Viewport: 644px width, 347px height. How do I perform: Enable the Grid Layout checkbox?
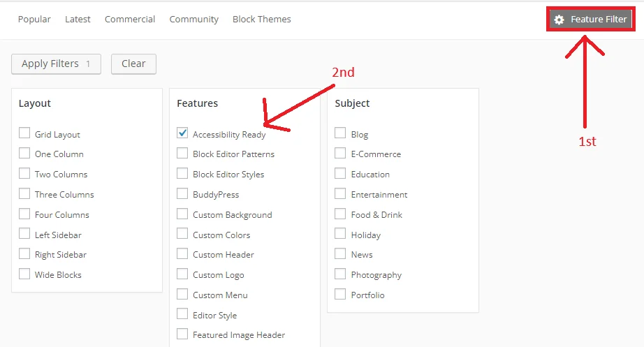coord(24,133)
